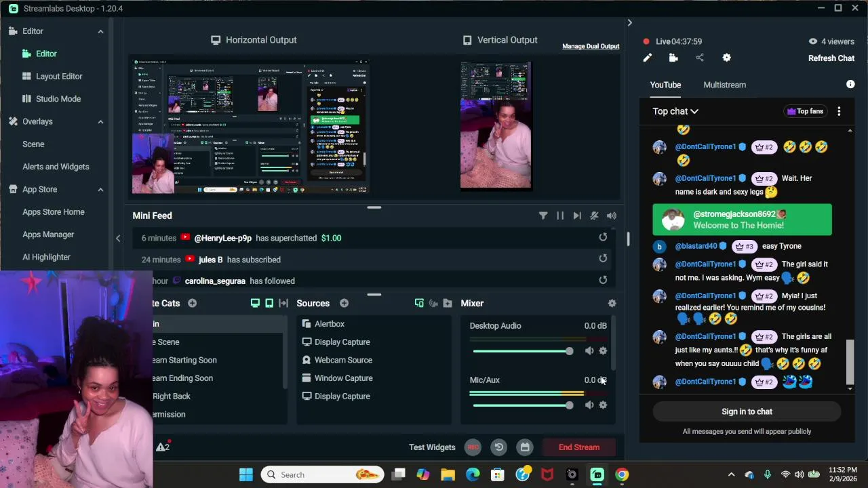Adjust Desktop Audio volume slider
Screen dimensions: 868x488
tap(523, 351)
